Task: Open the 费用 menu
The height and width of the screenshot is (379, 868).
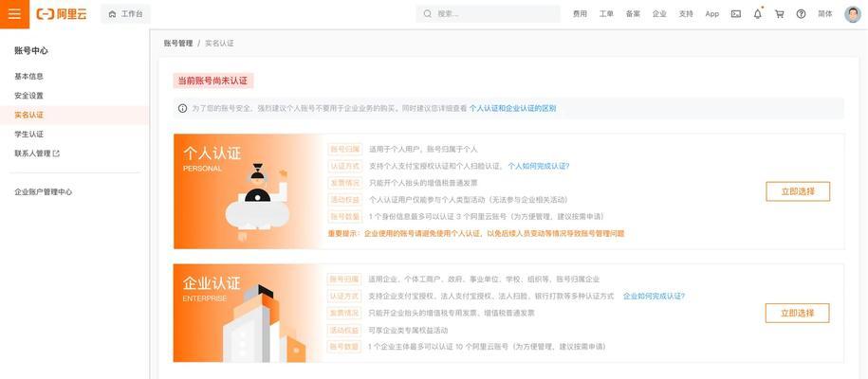Action: click(x=580, y=14)
